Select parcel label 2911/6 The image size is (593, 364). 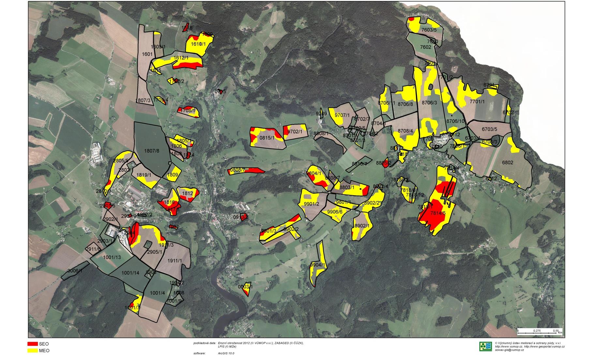click(x=93, y=249)
